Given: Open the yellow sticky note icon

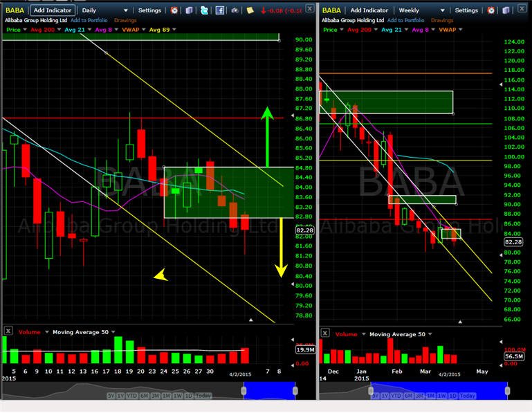Looking at the screenshot, I should 250,10.
